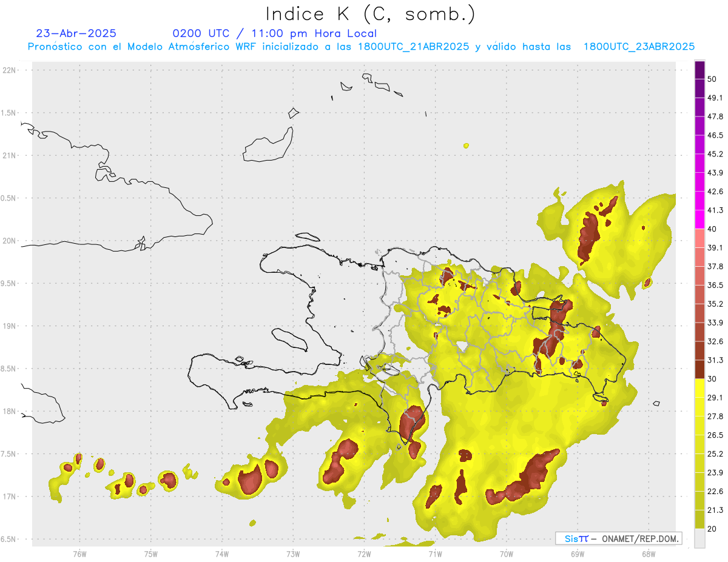728x562 pixels.
Task: Pick the salmon swatch between 39.1 and 40
Action: point(699,238)
